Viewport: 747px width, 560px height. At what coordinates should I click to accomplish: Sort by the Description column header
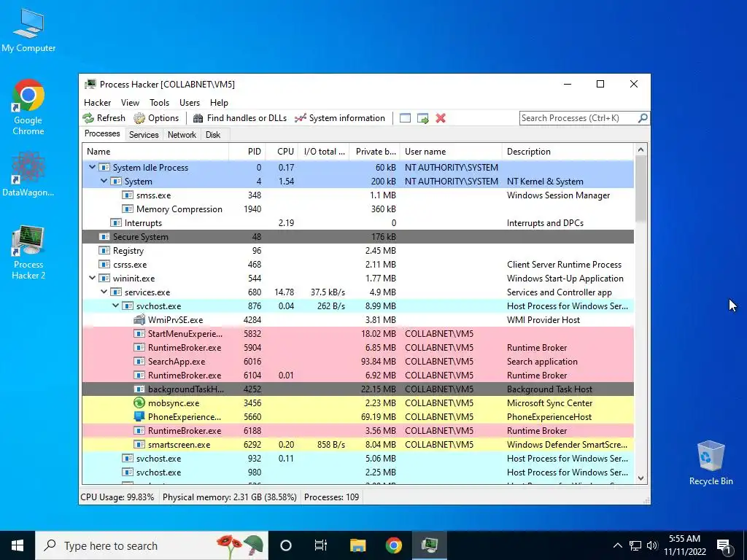pos(568,152)
